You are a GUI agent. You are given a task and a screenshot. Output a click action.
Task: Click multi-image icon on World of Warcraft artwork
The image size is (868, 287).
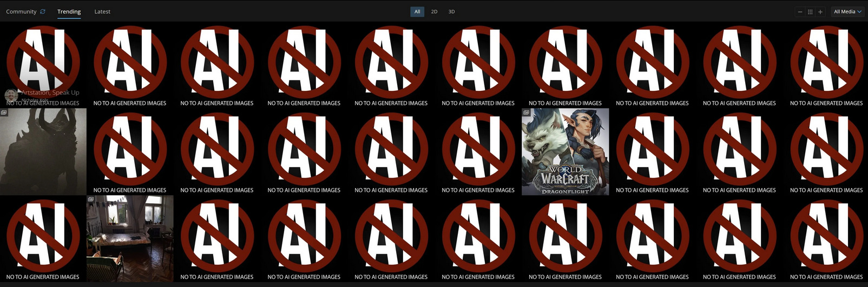point(526,112)
